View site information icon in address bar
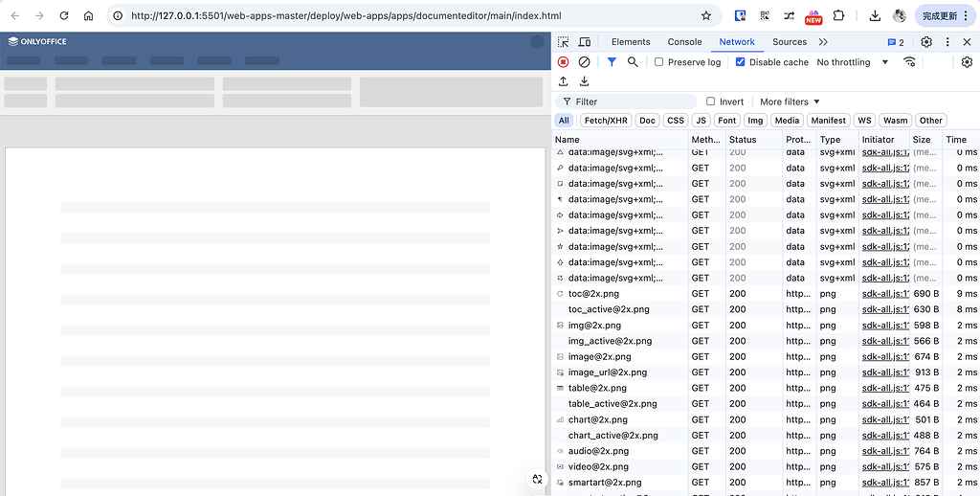The image size is (980, 496). pos(118,15)
